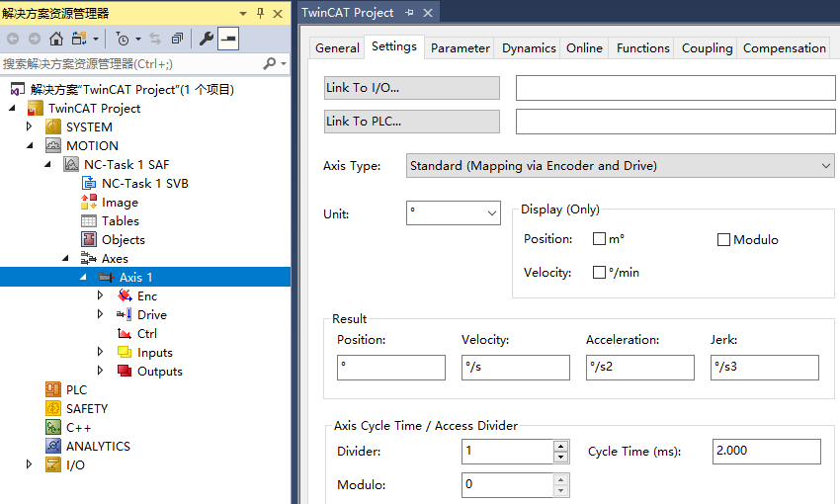Screen dimensions: 840x504
Task: Select the Objects node icon
Action: pyautogui.click(x=88, y=239)
